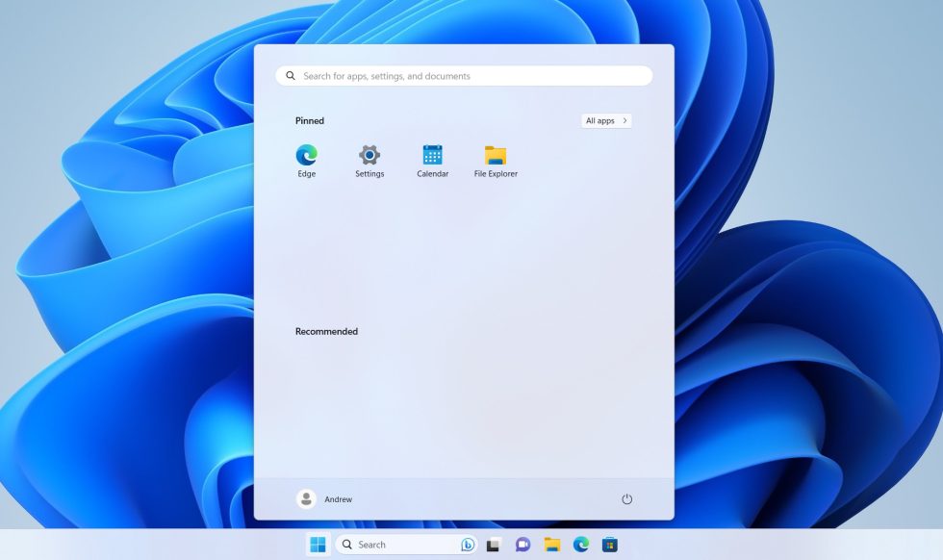Open Microsoft Teams Chat from the taskbar
943x560 pixels.
521,544
